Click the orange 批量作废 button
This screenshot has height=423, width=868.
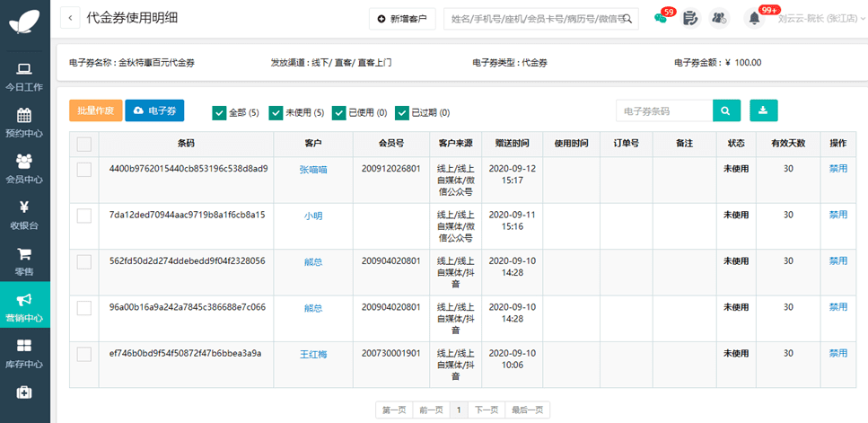tap(95, 110)
